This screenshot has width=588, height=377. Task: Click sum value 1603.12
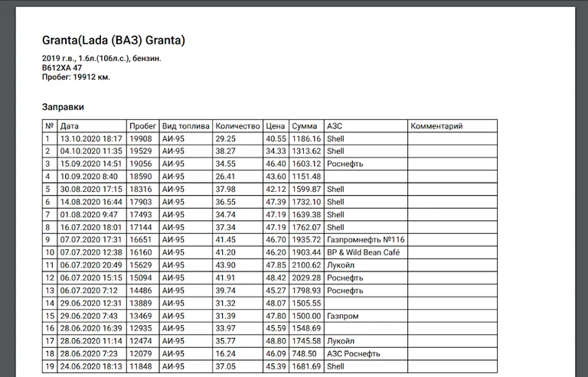pyautogui.click(x=306, y=164)
